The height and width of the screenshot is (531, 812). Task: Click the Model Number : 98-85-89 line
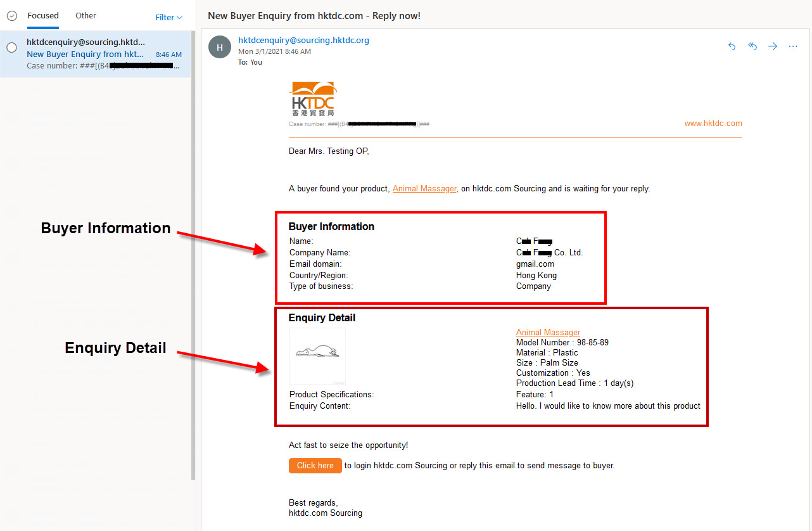point(562,343)
